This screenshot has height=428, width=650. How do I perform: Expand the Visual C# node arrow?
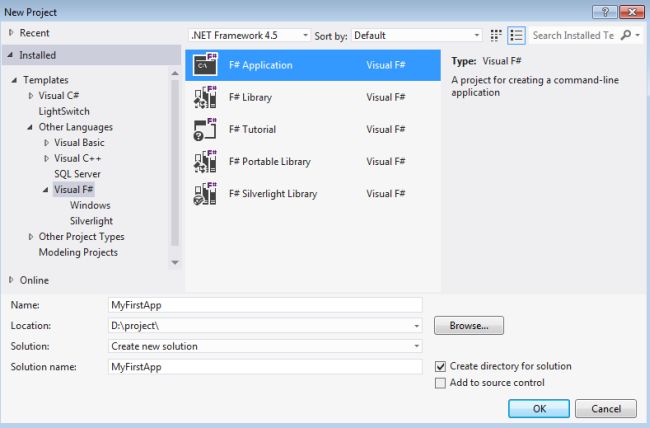[31, 95]
